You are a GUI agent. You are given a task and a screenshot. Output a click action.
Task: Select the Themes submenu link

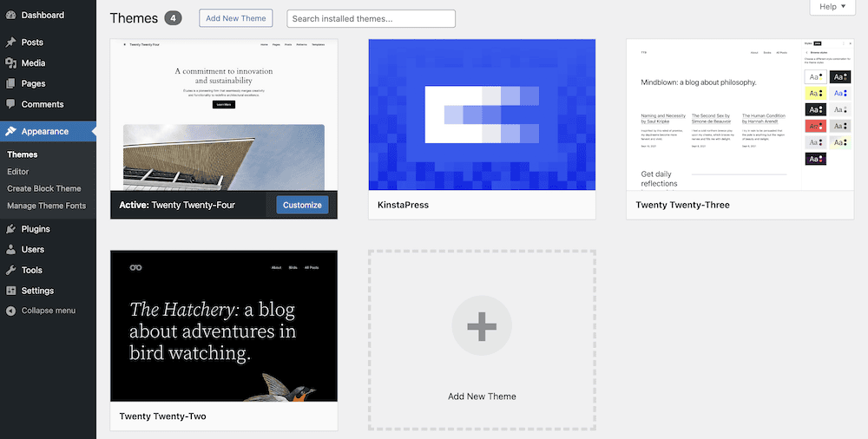tap(23, 154)
